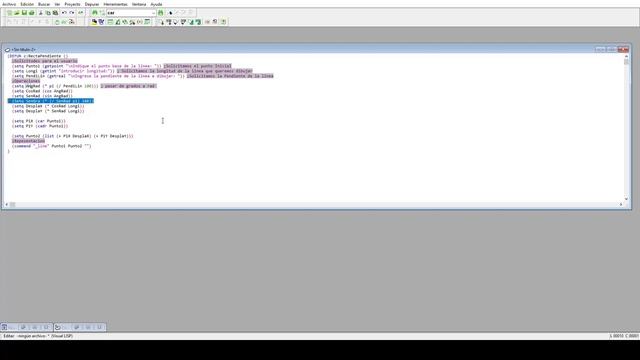Screen dimensions: 640x360
Task: Click the '(setq Punto2 (list ...' line
Action: coord(73,136)
